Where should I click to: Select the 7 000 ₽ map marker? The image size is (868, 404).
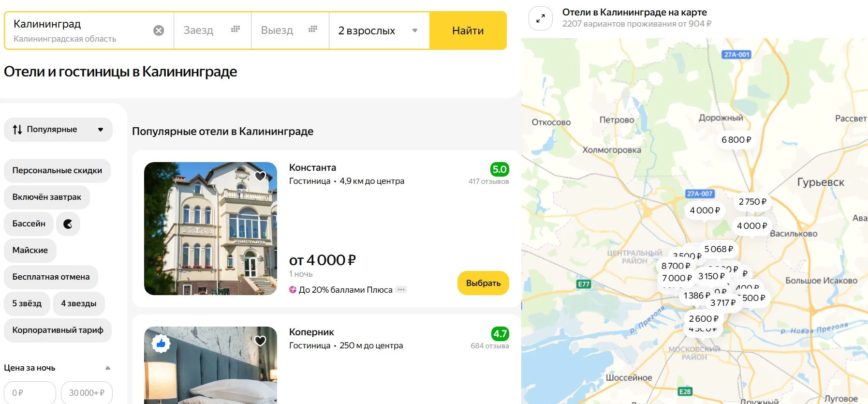tap(677, 278)
